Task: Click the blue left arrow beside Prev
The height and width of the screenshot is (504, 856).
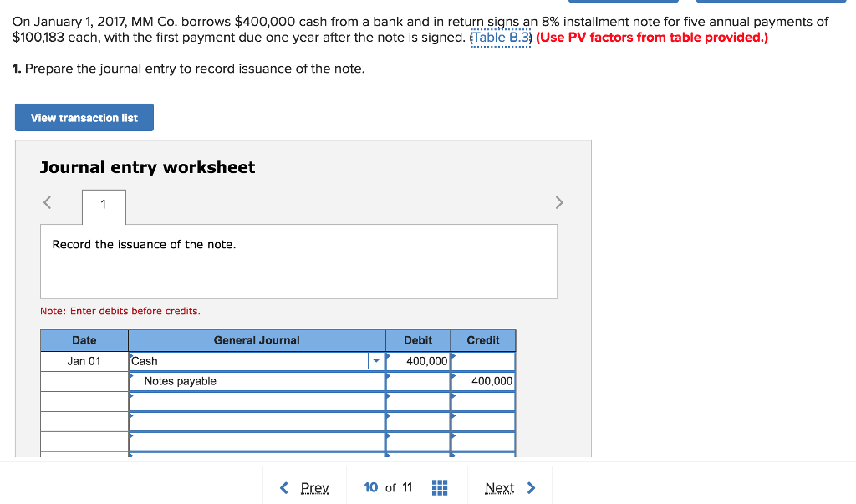Action: [283, 487]
